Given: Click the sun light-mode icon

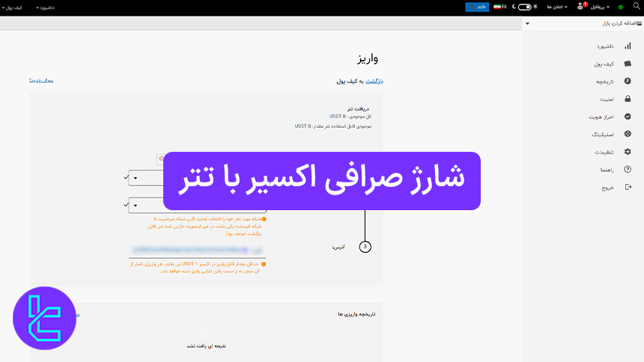Looking at the screenshot, I should click(x=535, y=7).
